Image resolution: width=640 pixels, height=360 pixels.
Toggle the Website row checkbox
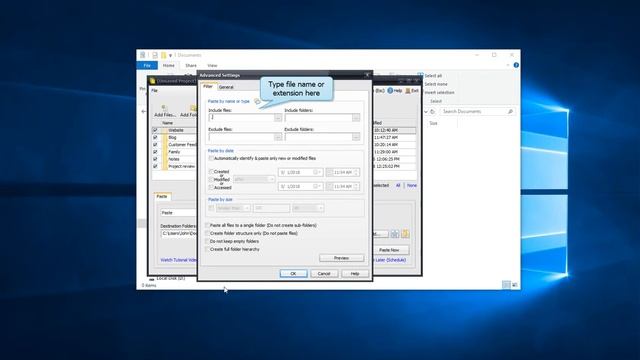click(x=155, y=130)
